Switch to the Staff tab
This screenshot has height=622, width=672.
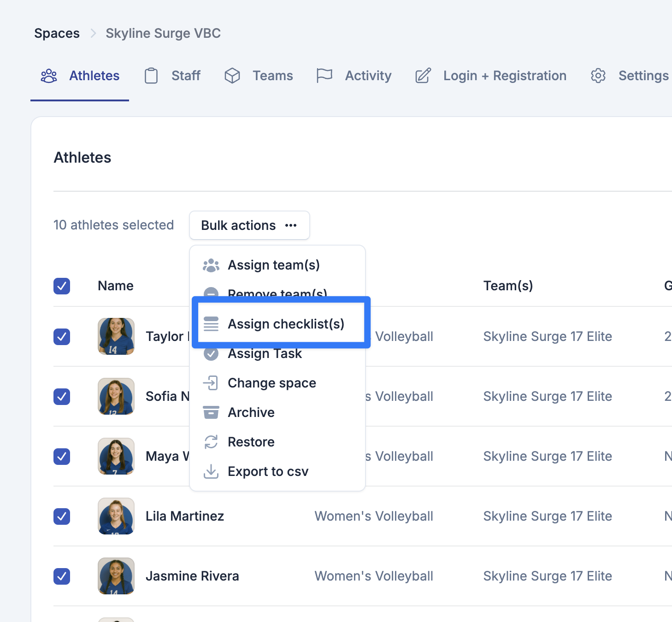(x=172, y=76)
